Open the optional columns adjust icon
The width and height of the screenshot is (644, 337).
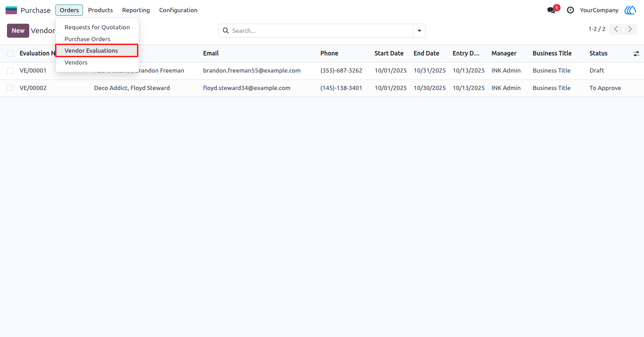pos(636,53)
